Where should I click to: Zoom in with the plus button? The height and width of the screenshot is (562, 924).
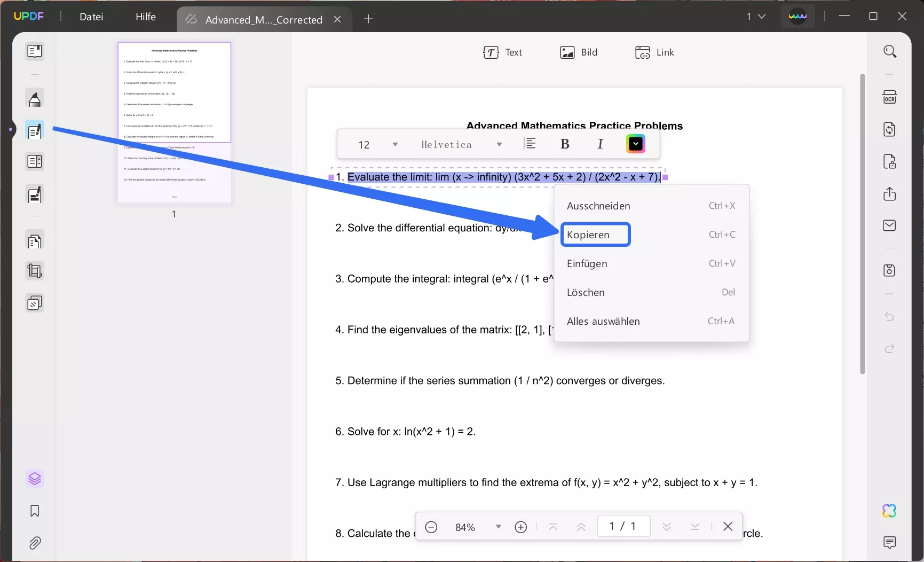pyautogui.click(x=521, y=527)
